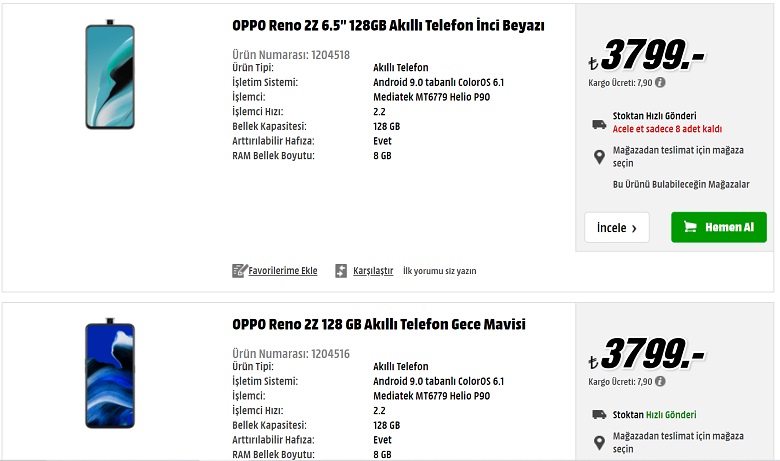Click the Karşılaştır link

point(373,271)
